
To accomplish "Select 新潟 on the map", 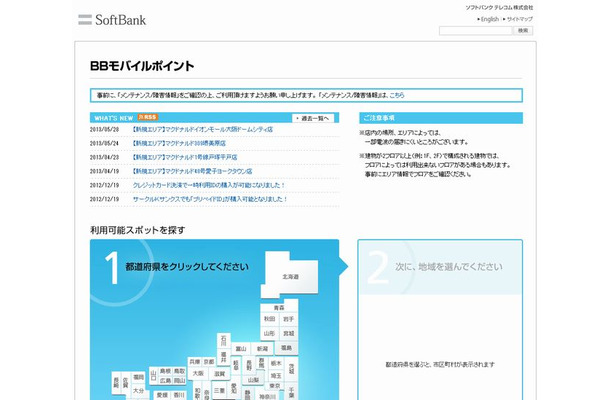I will point(263,349).
